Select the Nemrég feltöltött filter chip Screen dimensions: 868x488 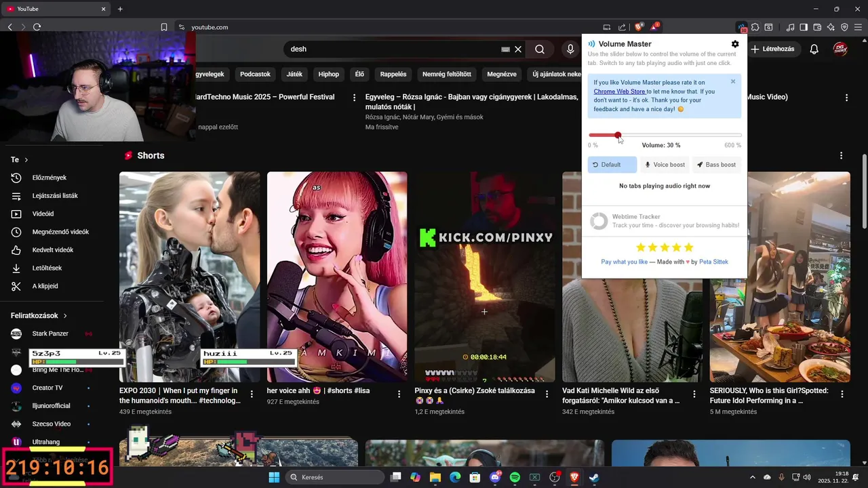click(x=447, y=75)
